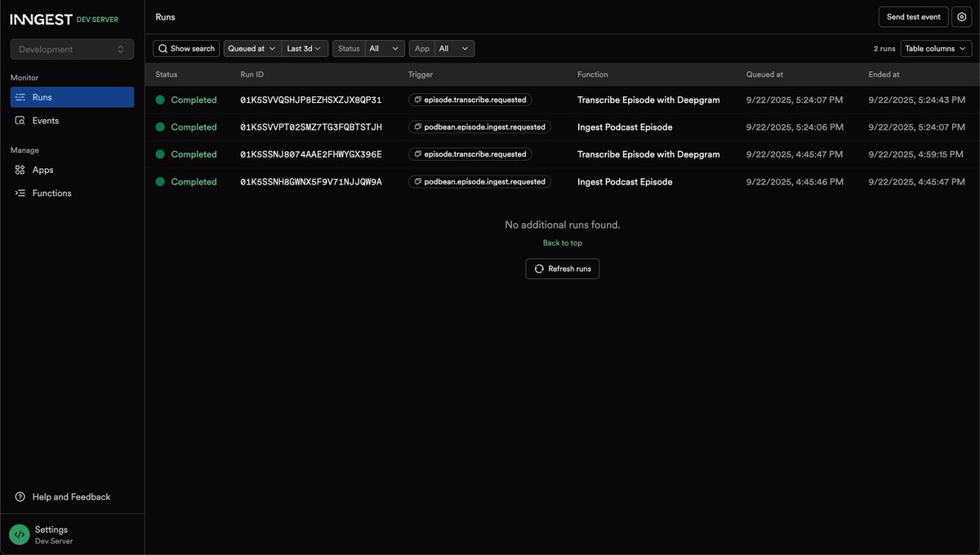Click the Run ID column header
Viewport: 980px width, 555px height.
pos(252,74)
